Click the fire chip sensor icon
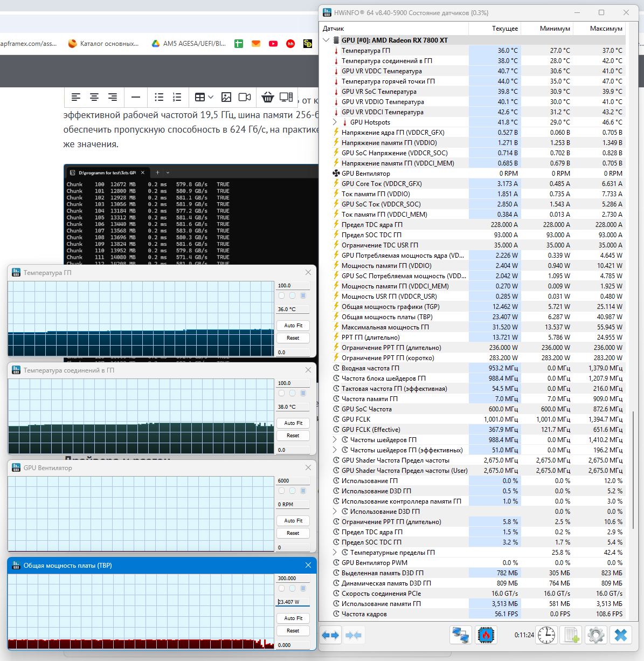Screen dimensions: 644x661 [x=487, y=635]
